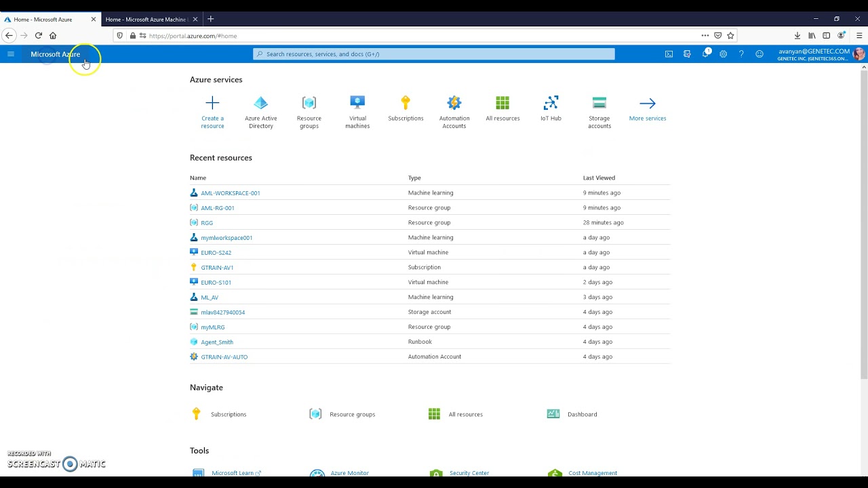Viewport: 868px width, 488px height.
Task: Reload the page with browser refresh button
Action: [39, 36]
